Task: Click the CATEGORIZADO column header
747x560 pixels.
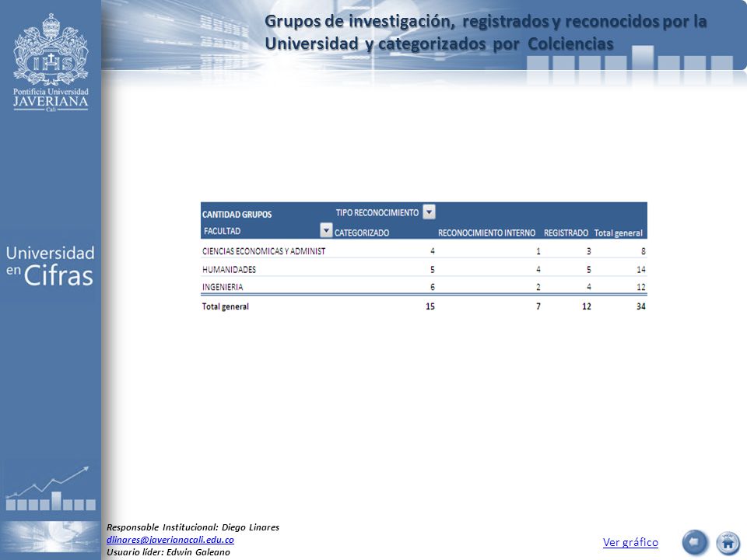Action: (x=362, y=233)
